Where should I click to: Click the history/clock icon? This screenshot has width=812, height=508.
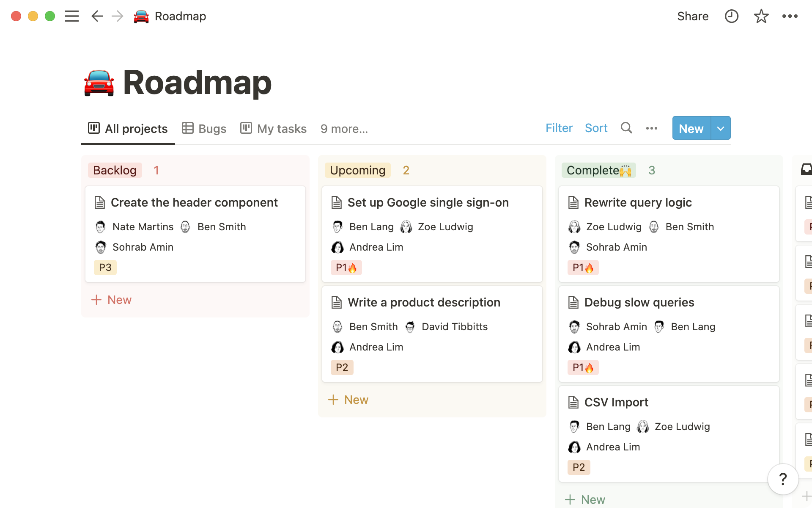[731, 16]
